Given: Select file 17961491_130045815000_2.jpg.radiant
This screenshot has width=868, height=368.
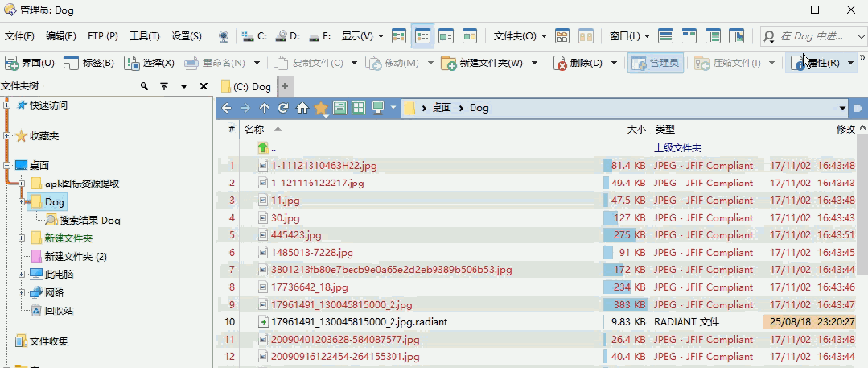Looking at the screenshot, I should pos(359,321).
